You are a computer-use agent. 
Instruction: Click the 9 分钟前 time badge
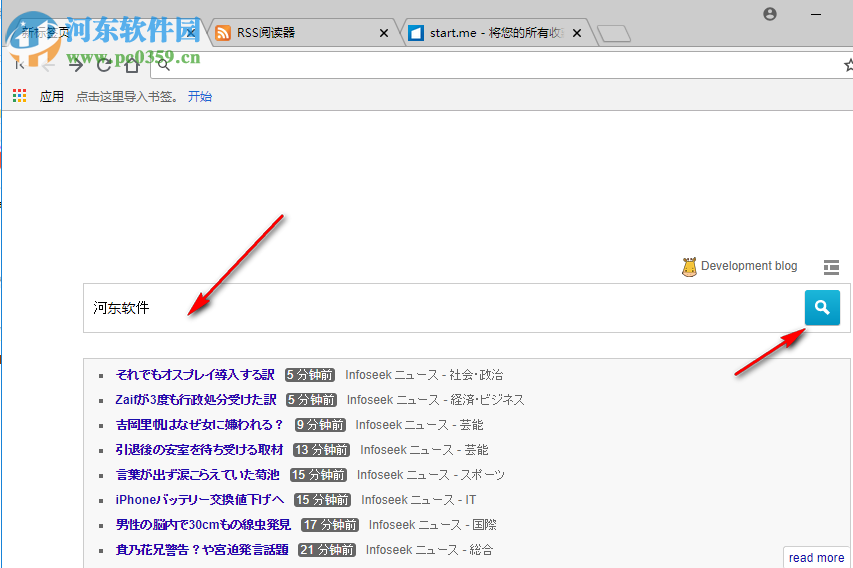pyautogui.click(x=320, y=425)
